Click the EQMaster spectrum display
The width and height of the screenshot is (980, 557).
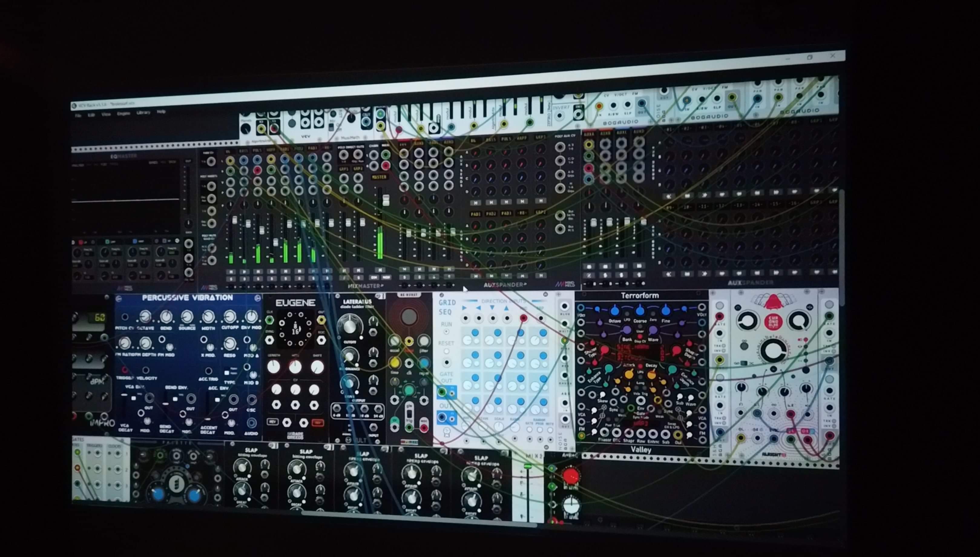tap(125, 198)
